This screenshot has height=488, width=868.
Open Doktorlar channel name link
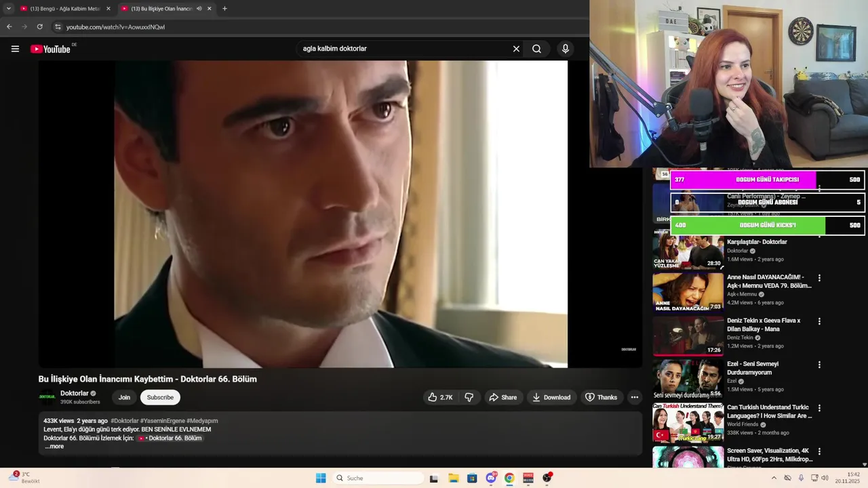(75, 393)
